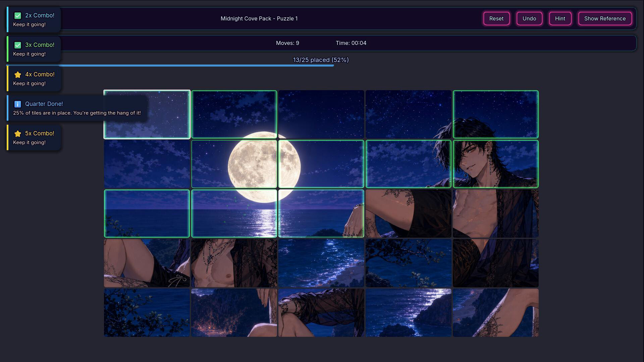This screenshot has width=644, height=362.
Task: Select the tile with tree branch over water
Action: click(x=409, y=263)
